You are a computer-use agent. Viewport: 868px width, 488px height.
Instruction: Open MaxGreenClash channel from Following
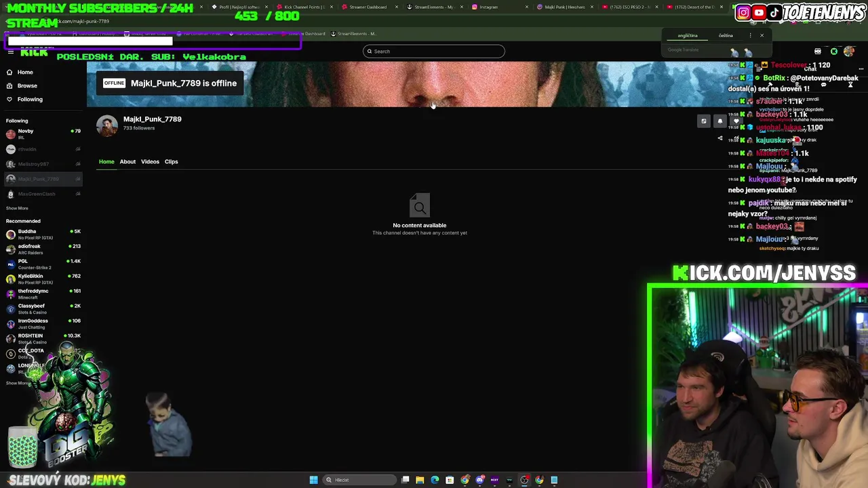pyautogui.click(x=42, y=194)
